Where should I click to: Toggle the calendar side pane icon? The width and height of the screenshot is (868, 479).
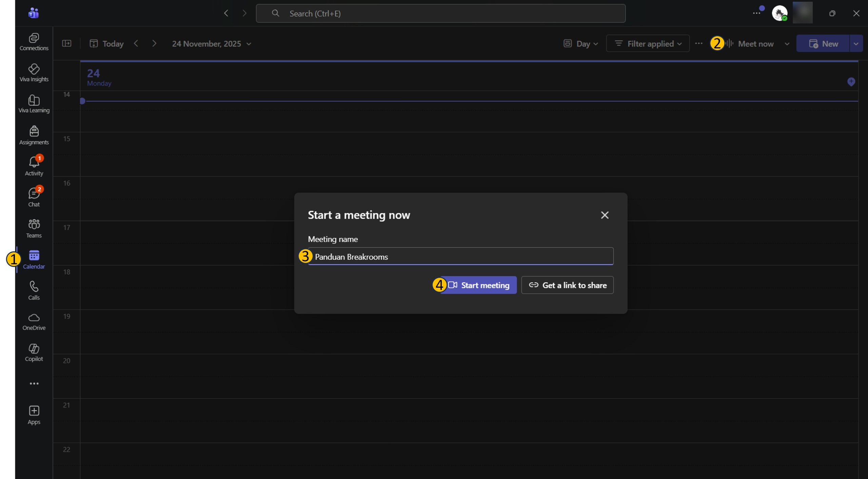click(x=67, y=43)
